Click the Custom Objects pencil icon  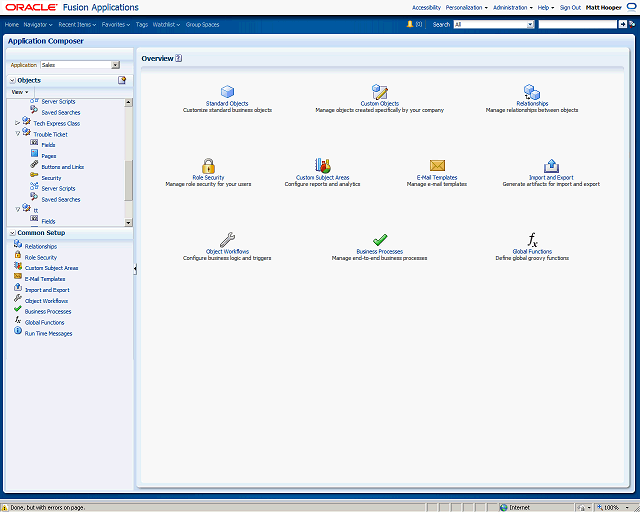[380, 91]
